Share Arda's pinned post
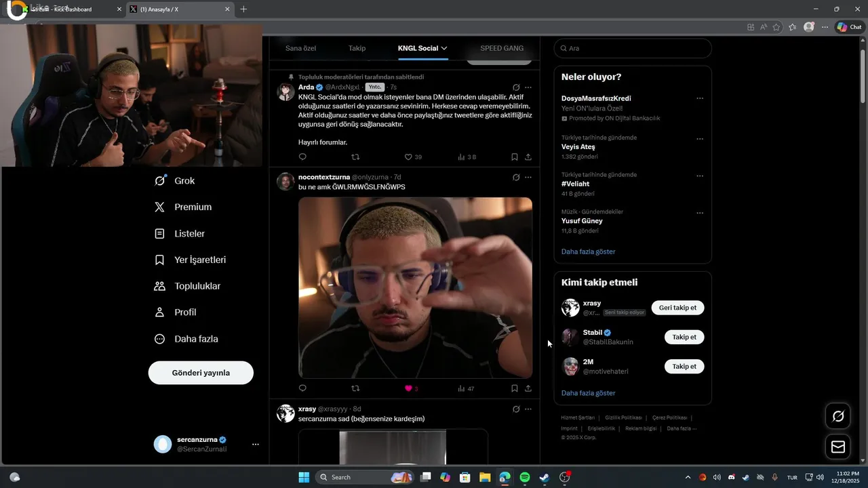This screenshot has height=488, width=868. (528, 157)
